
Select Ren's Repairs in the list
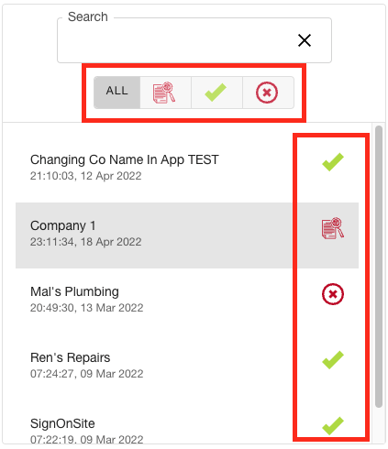(x=187, y=367)
